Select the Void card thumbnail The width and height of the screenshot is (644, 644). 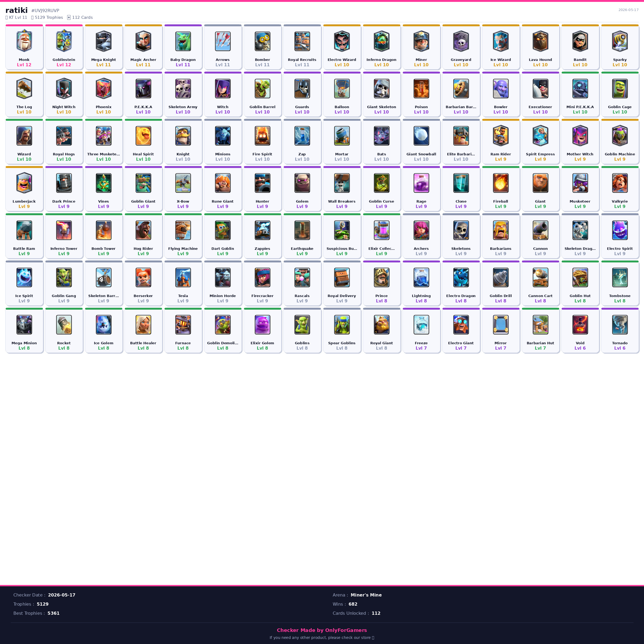(580, 324)
